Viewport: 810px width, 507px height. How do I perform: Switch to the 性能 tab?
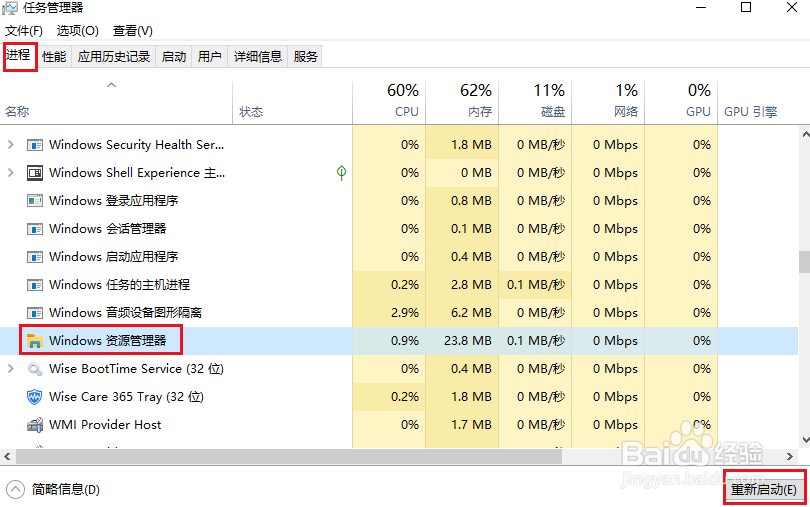[x=54, y=56]
